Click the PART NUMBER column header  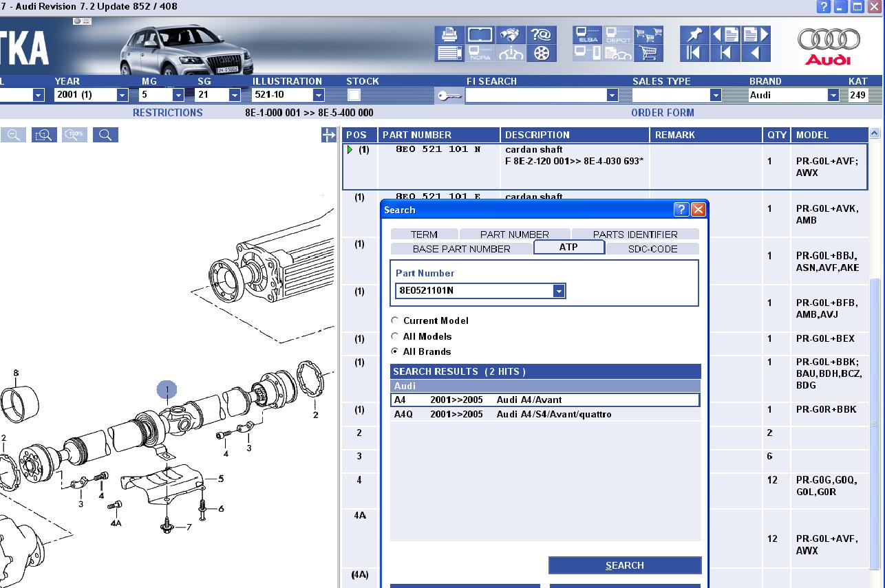point(439,135)
